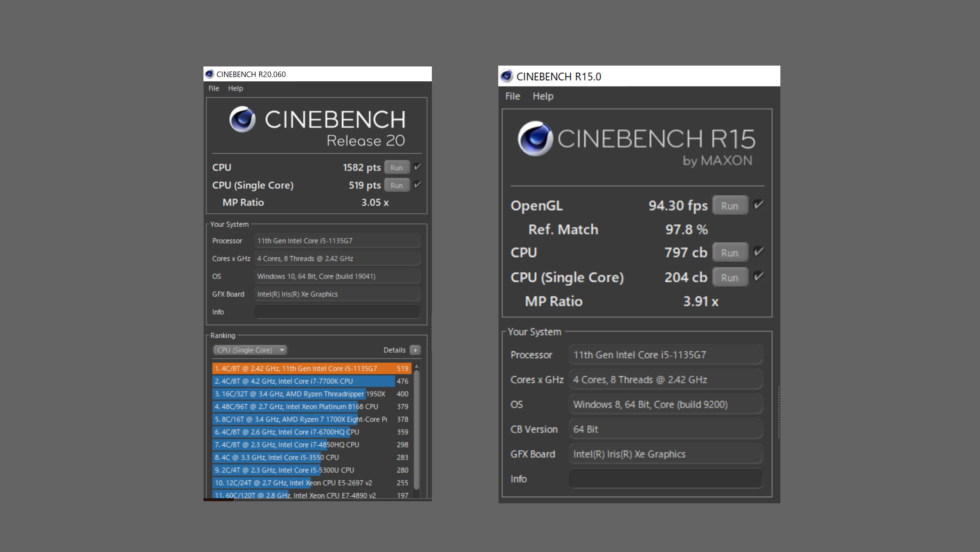980x552 pixels.
Task: Click the scrollbar up arrow in ranking list
Action: [417, 366]
